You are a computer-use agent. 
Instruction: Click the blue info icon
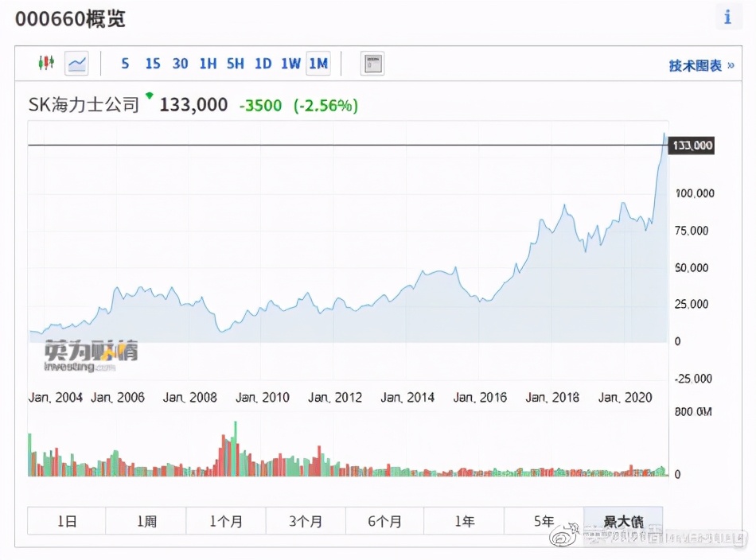727,17
